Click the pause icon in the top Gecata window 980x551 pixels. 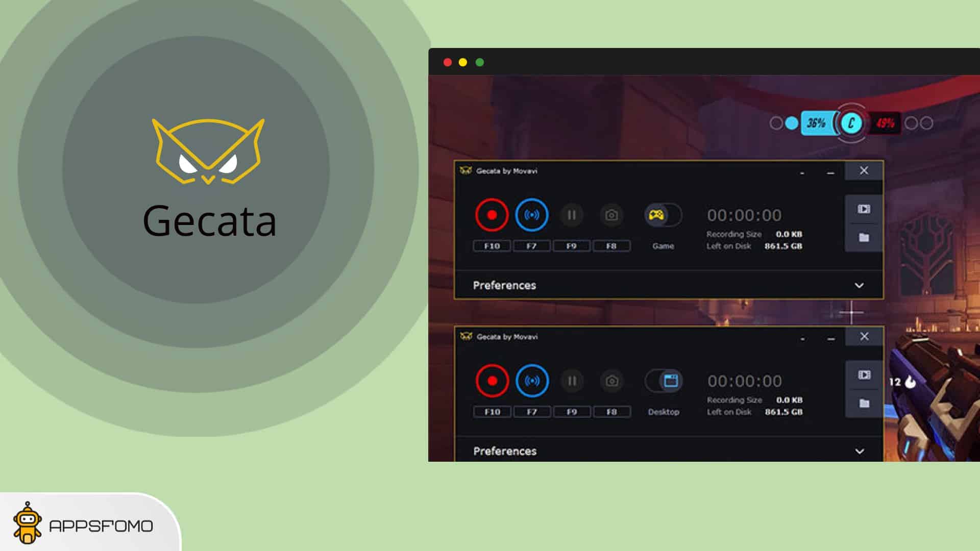click(571, 215)
